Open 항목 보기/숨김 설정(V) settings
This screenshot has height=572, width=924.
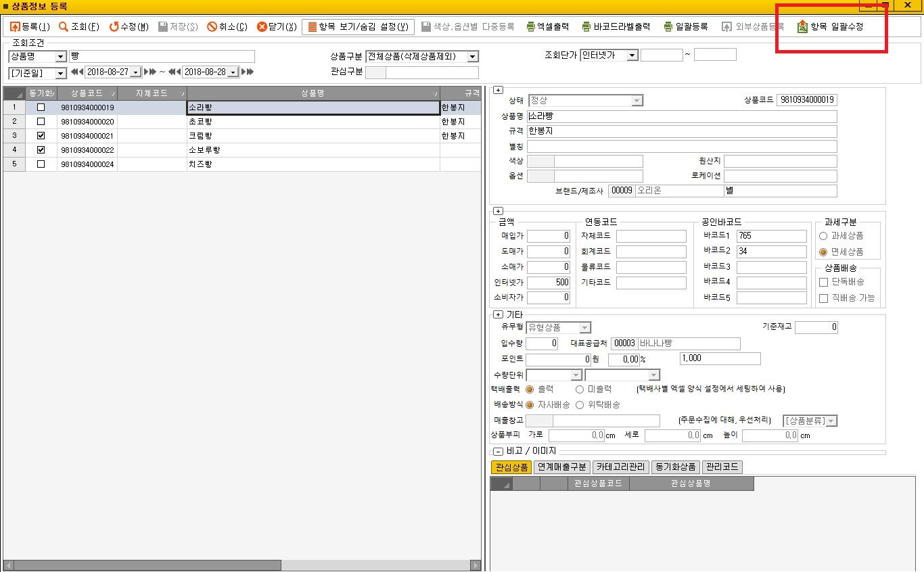[x=358, y=27]
